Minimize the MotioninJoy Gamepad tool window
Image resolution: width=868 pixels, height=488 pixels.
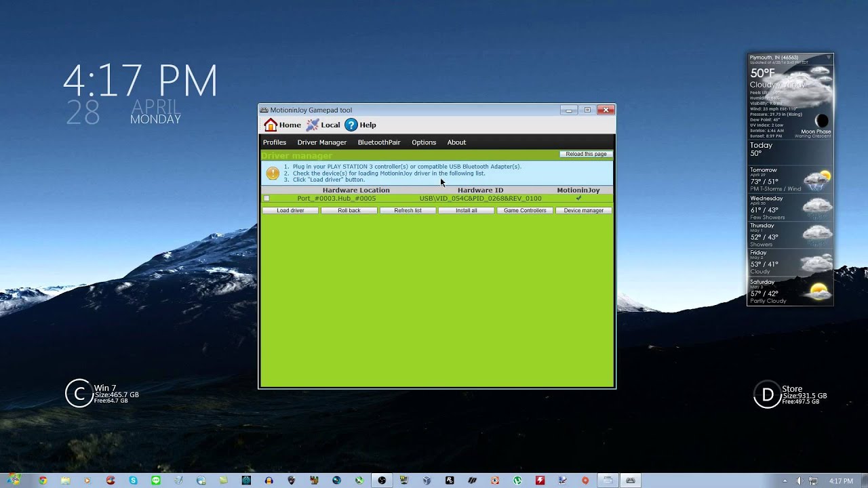point(569,110)
